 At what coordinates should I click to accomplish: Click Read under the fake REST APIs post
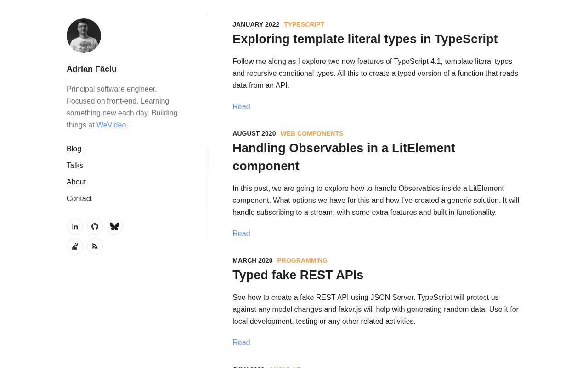(x=241, y=343)
